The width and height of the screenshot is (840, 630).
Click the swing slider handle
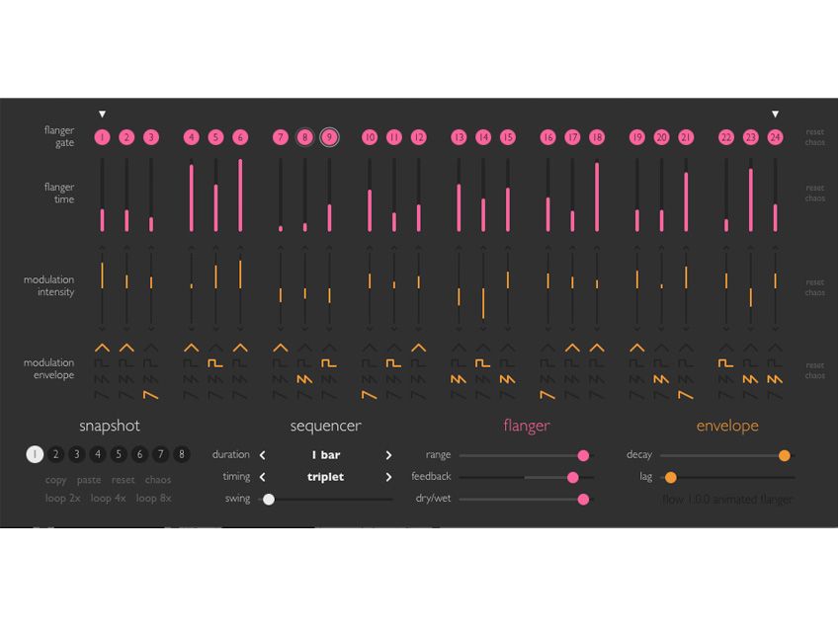coord(268,499)
